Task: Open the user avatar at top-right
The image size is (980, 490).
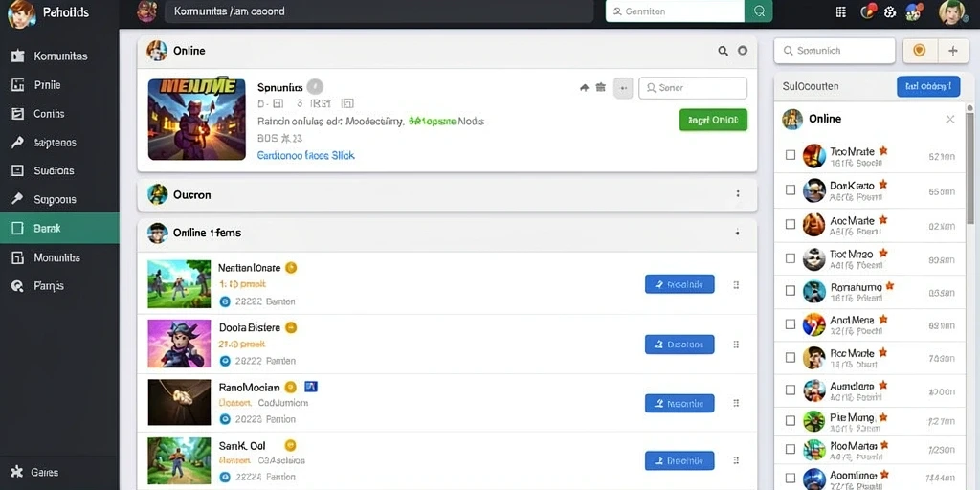Action: point(953,12)
